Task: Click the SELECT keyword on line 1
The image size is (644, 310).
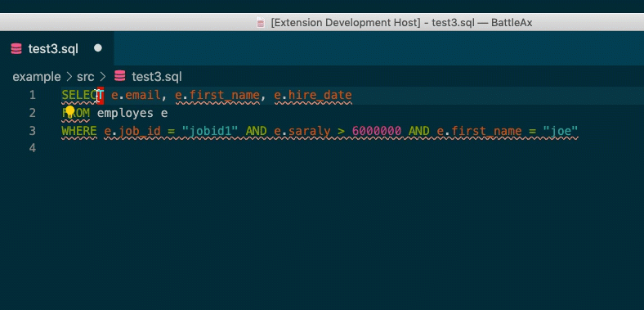Action: [83, 96]
